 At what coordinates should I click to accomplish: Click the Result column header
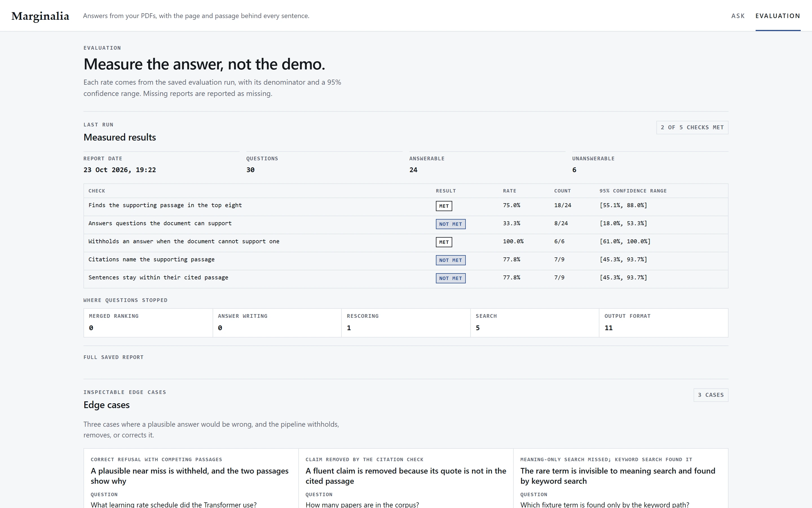pos(446,191)
